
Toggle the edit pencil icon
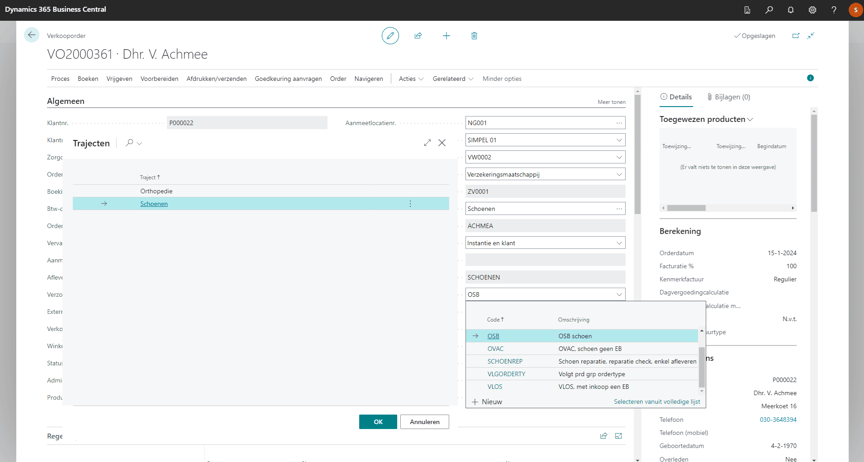390,36
